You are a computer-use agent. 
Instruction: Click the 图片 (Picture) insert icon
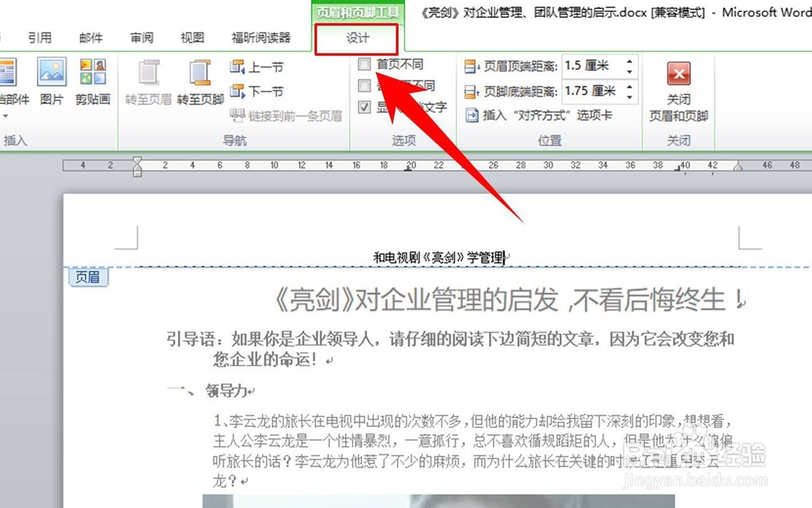click(x=50, y=72)
